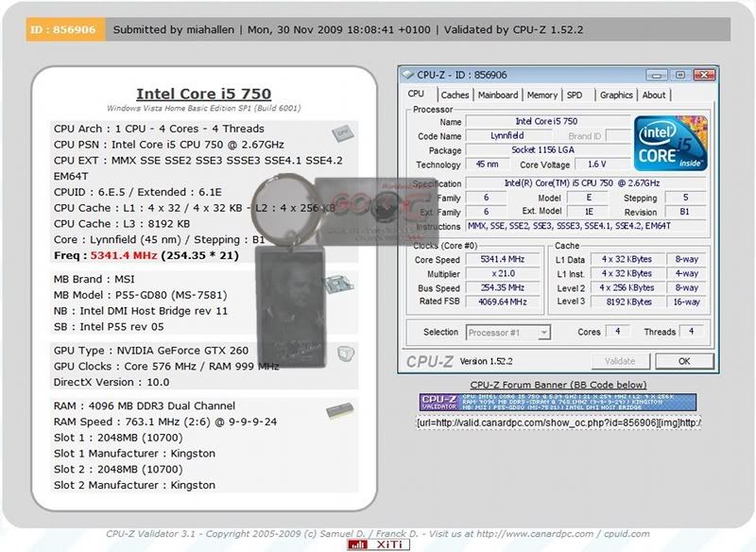Image resolution: width=756 pixels, height=552 pixels.
Task: Click the OK button in CPU-Z
Action: pyautogui.click(x=684, y=361)
